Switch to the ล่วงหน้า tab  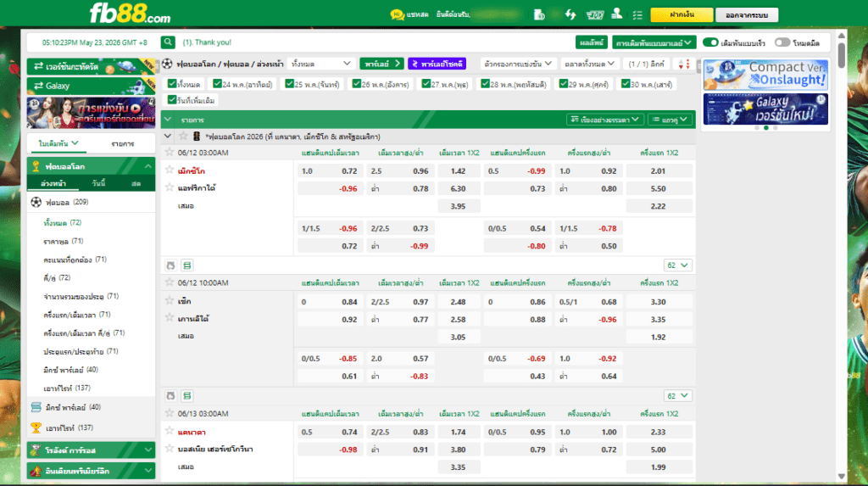pos(53,183)
